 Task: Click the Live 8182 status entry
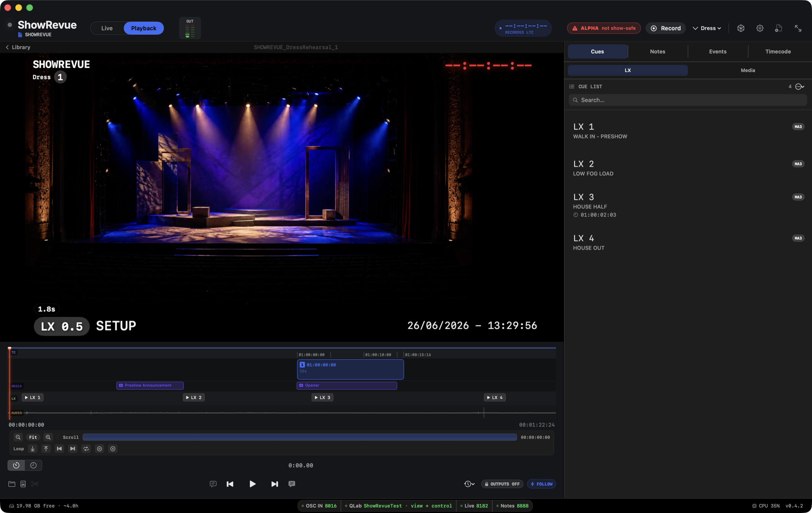coord(474,506)
